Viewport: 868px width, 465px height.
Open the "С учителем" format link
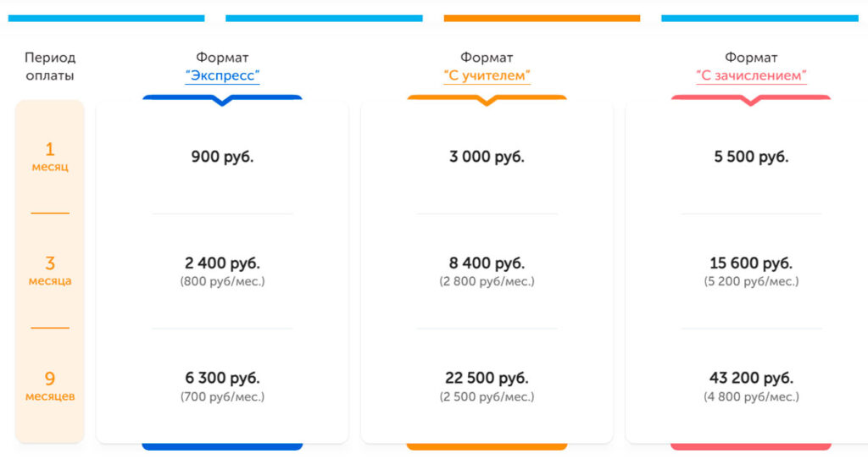coord(487,75)
